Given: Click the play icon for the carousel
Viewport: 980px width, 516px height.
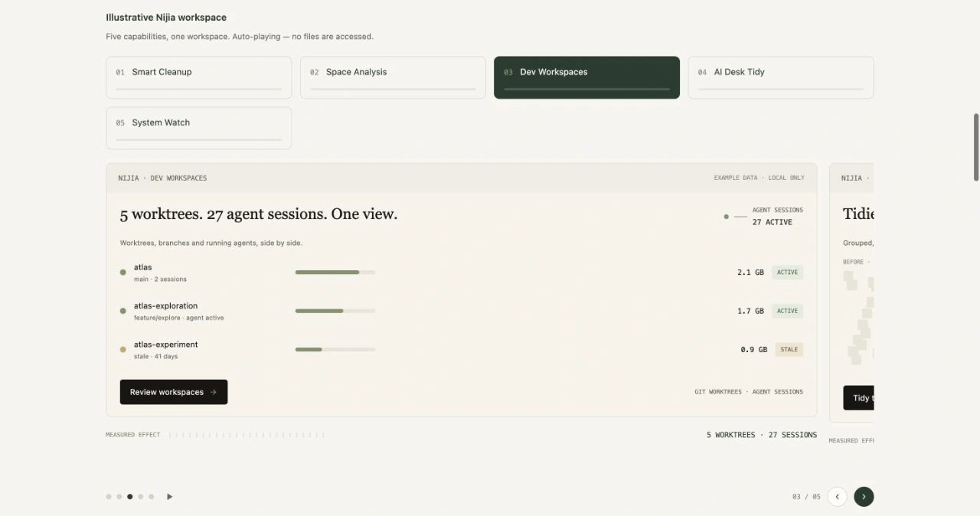Looking at the screenshot, I should [x=169, y=497].
